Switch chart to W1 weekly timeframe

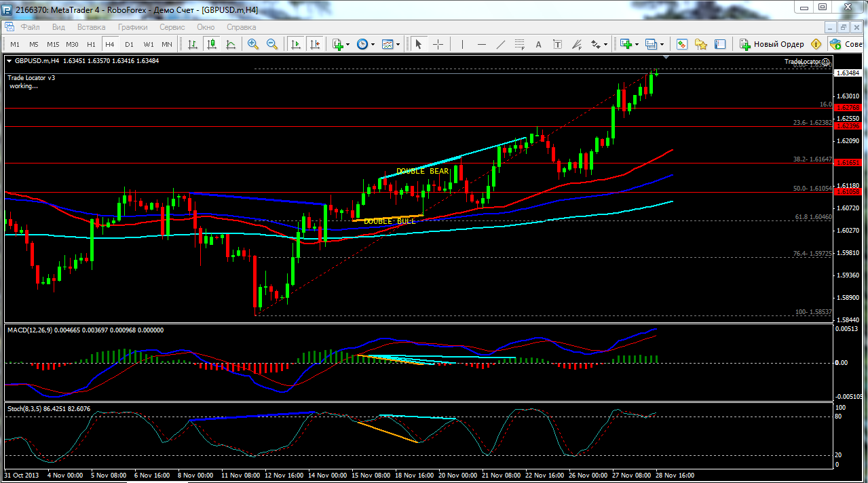pyautogui.click(x=148, y=44)
